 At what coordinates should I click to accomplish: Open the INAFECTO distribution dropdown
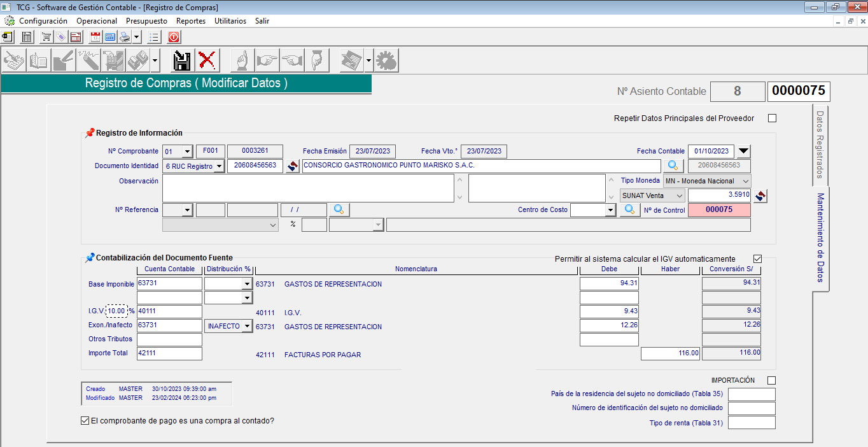coord(248,326)
